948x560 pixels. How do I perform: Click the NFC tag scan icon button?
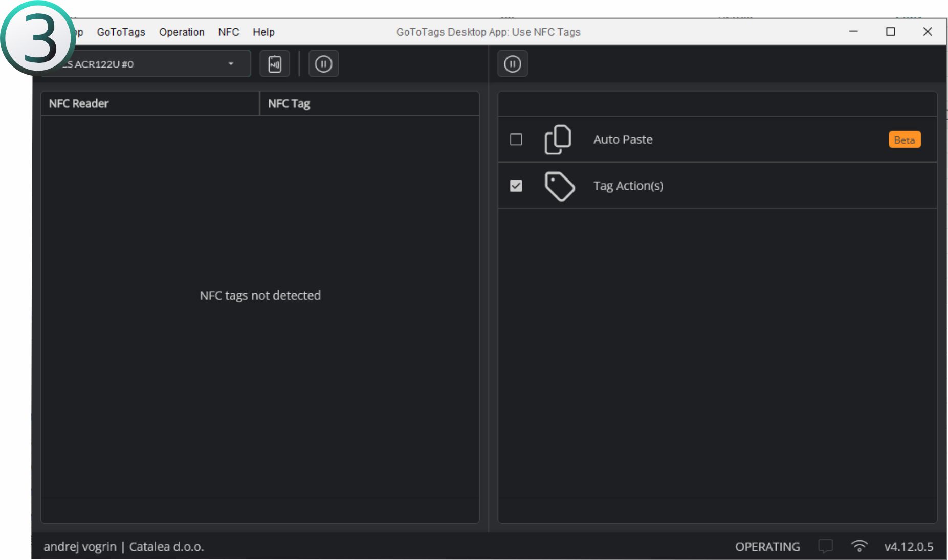pyautogui.click(x=275, y=64)
